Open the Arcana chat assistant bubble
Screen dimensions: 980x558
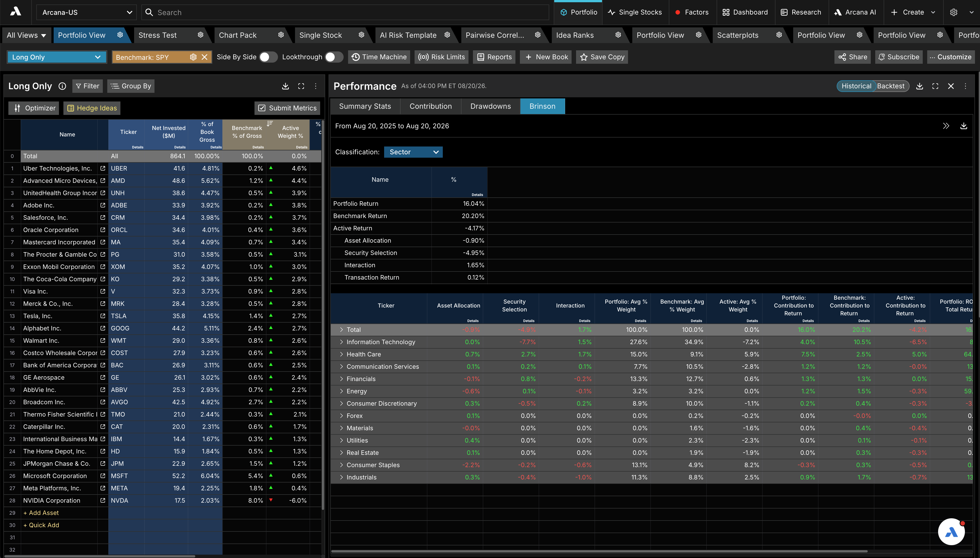click(951, 531)
